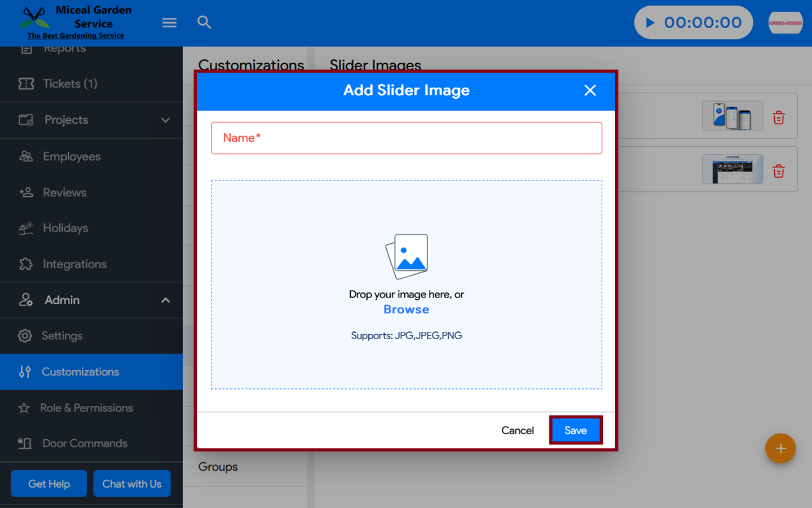This screenshot has height=508, width=812.
Task: Close the Add Slider Image dialog
Action: [590, 90]
